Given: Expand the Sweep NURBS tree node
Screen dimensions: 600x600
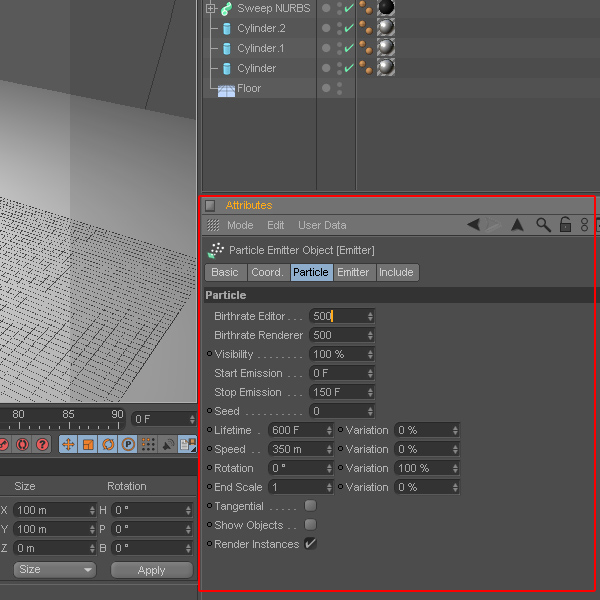Looking at the screenshot, I should [x=210, y=8].
